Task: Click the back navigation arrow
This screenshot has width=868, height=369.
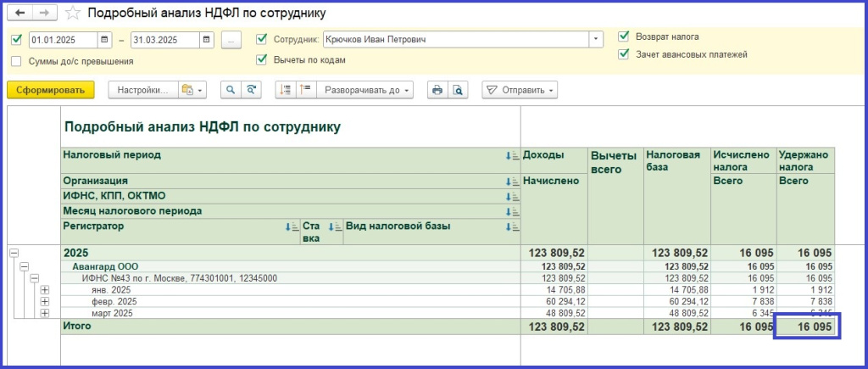Action: pyautogui.click(x=19, y=14)
